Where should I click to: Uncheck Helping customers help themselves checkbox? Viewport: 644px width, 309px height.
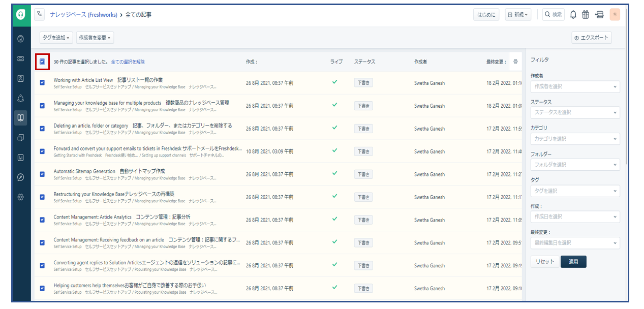[42, 288]
